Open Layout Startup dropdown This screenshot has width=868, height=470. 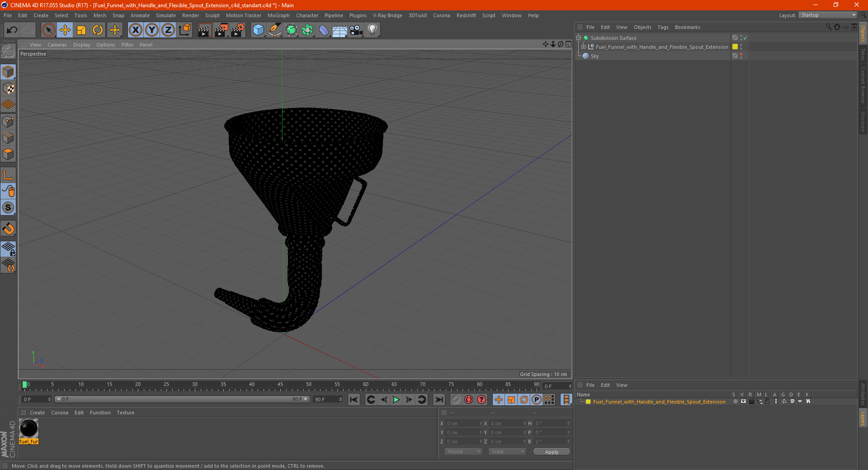tap(828, 15)
